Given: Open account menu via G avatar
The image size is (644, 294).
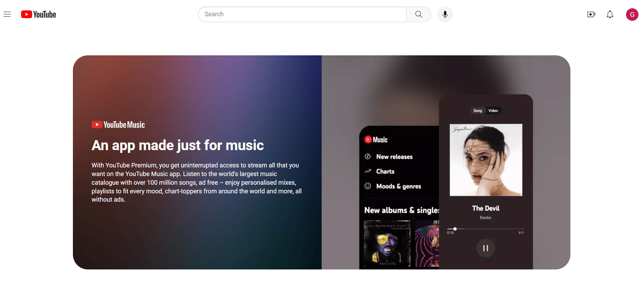Looking at the screenshot, I should click(632, 14).
